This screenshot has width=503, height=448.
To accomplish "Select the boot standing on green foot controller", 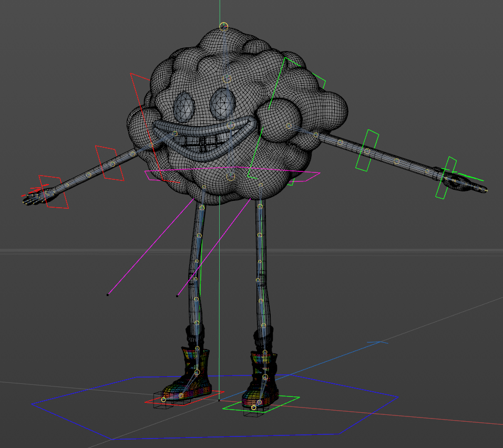I will point(261,380).
